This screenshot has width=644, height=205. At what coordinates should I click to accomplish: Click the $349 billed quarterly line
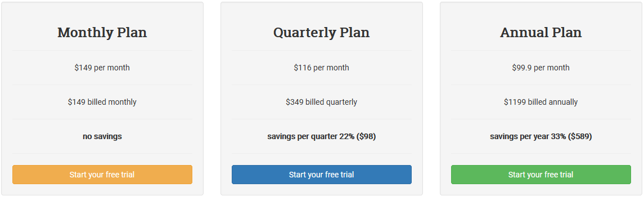[x=322, y=102]
